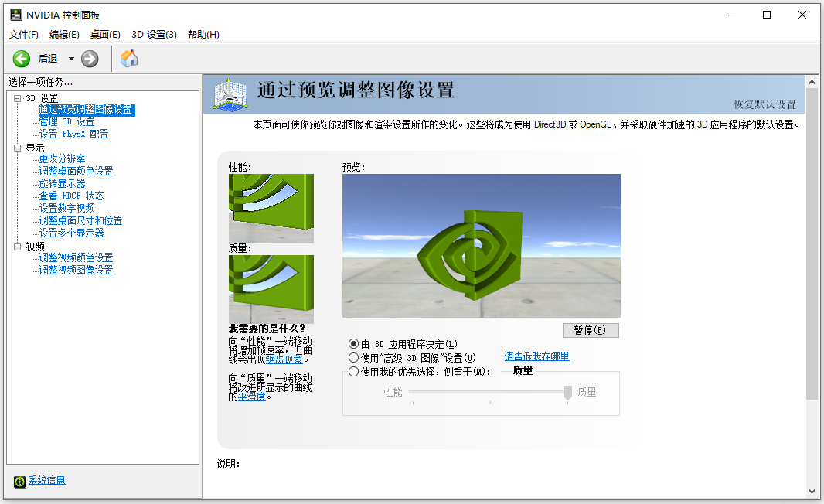Select 使用高级 3D 图像设置 radio option
This screenshot has width=824, height=504.
click(354, 357)
